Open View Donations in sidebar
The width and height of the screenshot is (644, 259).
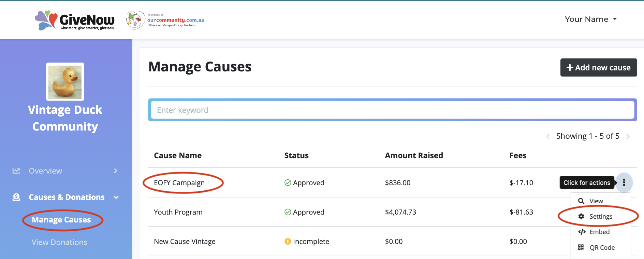coord(59,242)
